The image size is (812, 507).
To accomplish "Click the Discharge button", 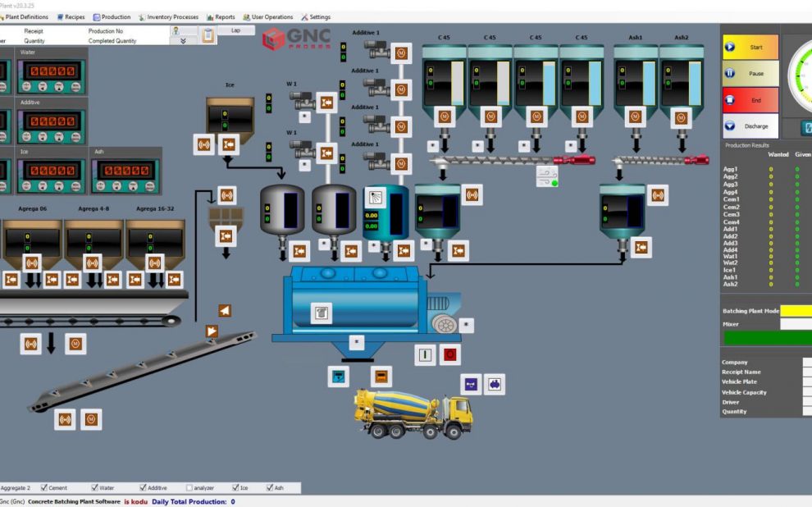I will 750,126.
